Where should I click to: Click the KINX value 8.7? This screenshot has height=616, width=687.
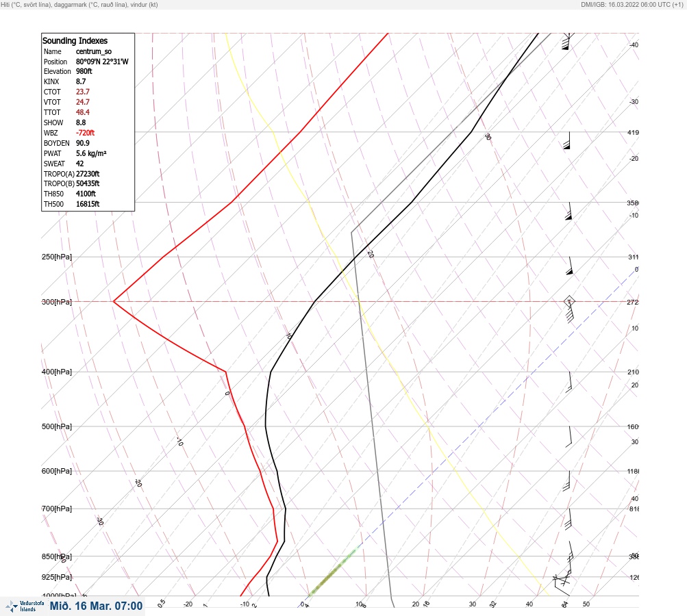81,81
